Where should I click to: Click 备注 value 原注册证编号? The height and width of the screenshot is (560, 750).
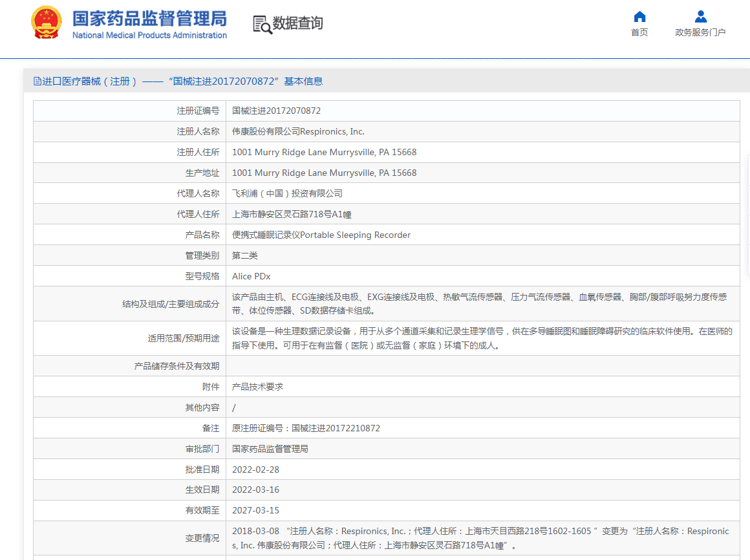coord(306,428)
